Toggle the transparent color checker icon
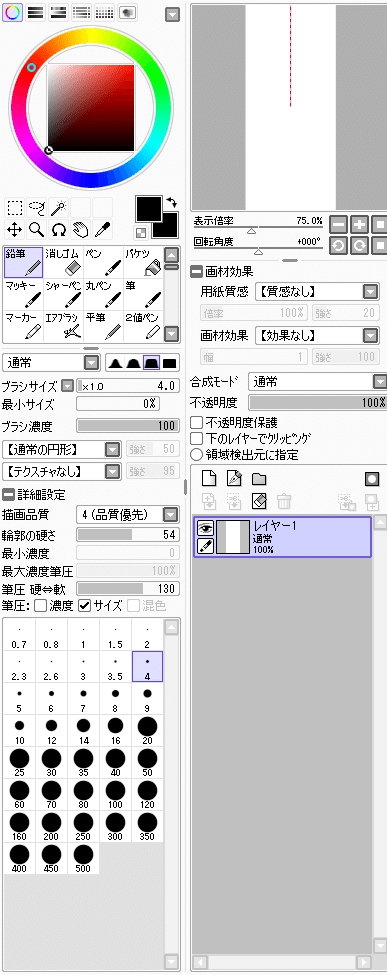This screenshot has height=975, width=387. (141, 233)
